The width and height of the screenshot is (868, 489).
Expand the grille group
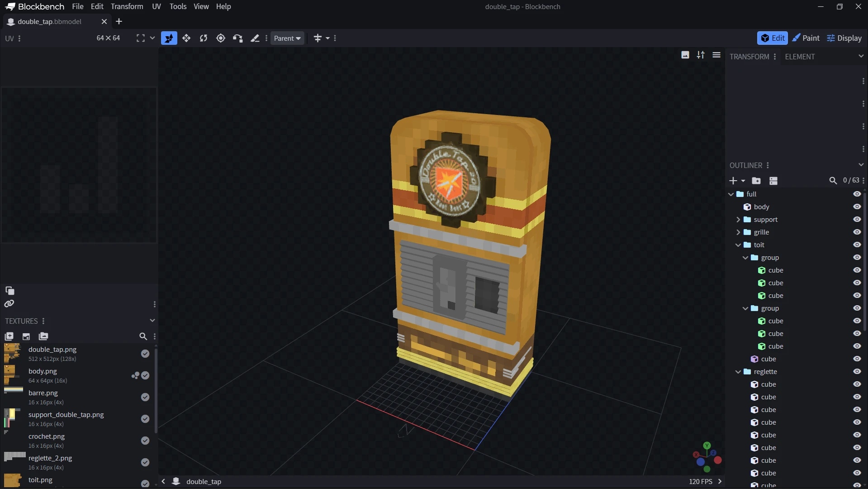[x=738, y=232]
